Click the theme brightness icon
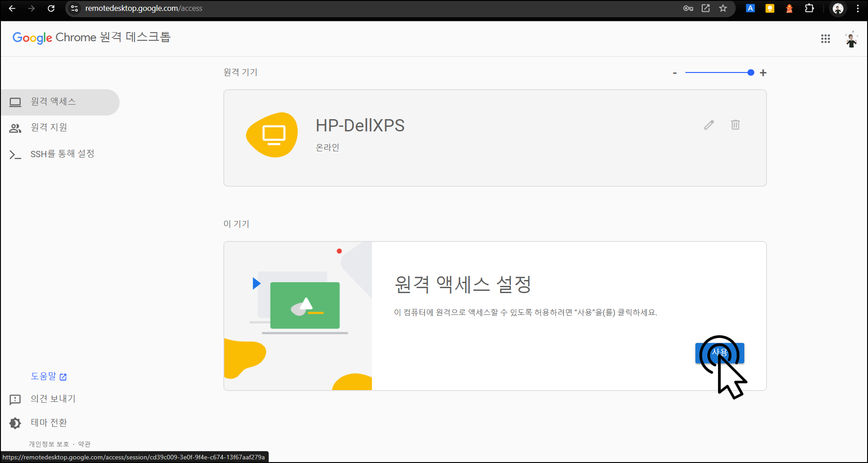This screenshot has height=463, width=868. pyautogui.click(x=15, y=423)
